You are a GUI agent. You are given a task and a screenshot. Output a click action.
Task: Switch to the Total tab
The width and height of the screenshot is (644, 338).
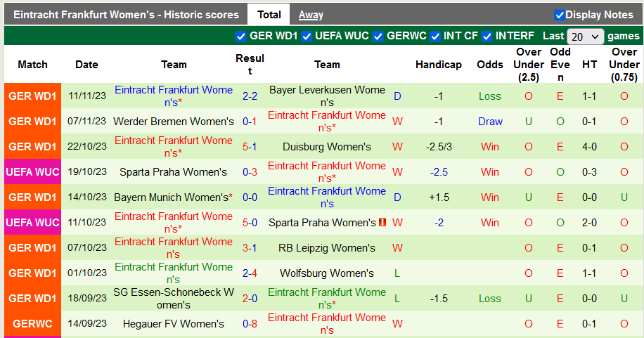(x=269, y=14)
